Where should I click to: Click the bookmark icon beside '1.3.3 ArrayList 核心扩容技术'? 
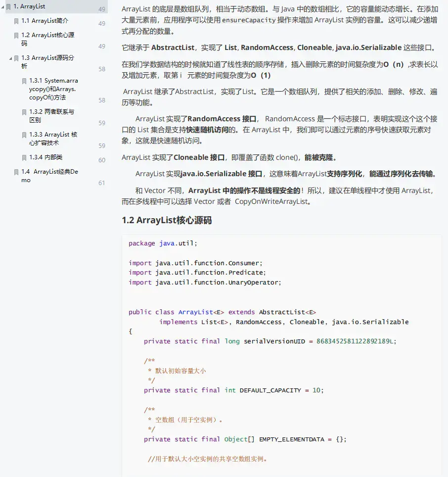(x=24, y=135)
